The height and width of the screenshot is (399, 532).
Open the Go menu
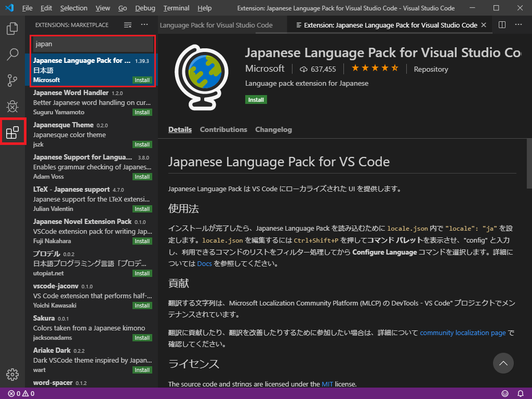(123, 8)
